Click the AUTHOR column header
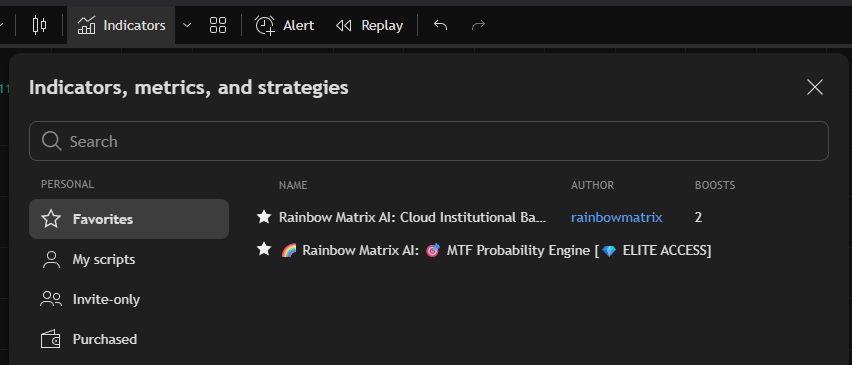This screenshot has height=365, width=852. click(592, 185)
